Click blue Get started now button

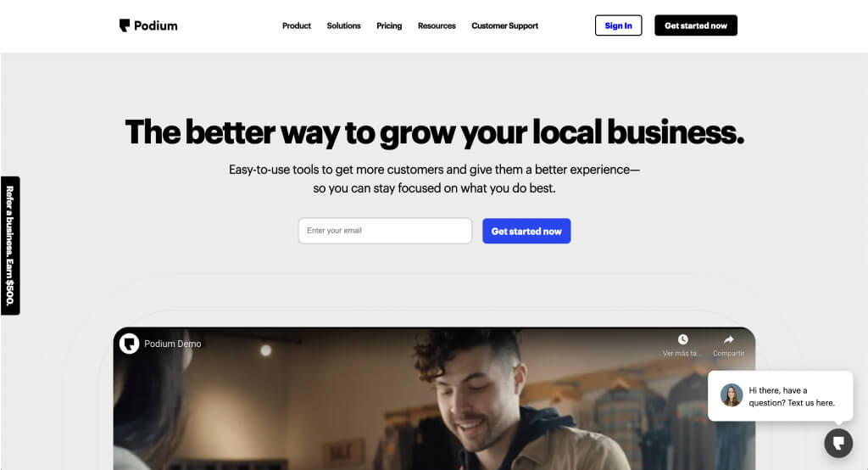[x=526, y=231]
